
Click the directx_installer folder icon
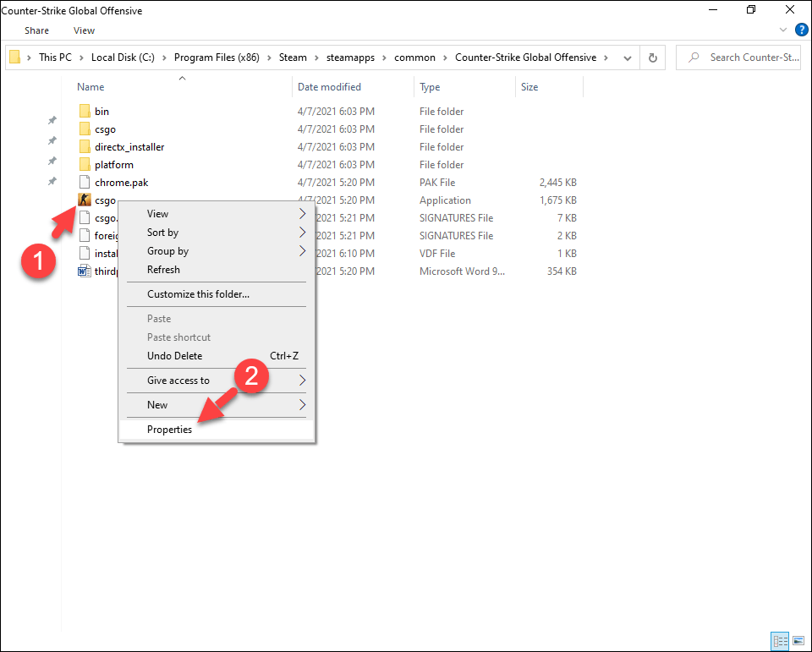click(x=84, y=147)
